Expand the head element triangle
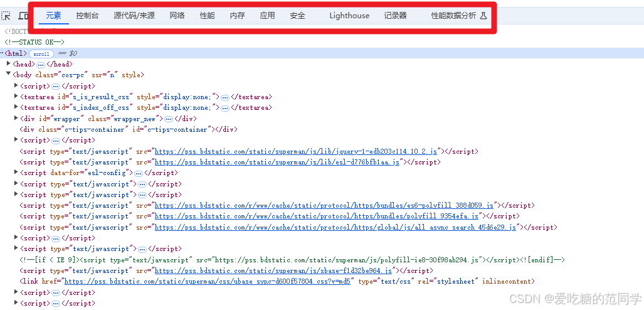Screen dimensions: 644x310 [9, 64]
